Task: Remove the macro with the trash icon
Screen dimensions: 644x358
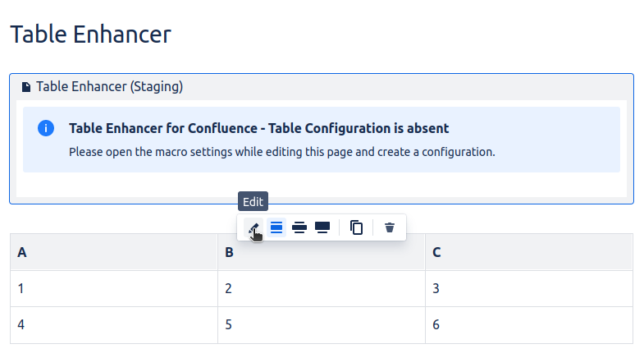Action: [x=390, y=227]
